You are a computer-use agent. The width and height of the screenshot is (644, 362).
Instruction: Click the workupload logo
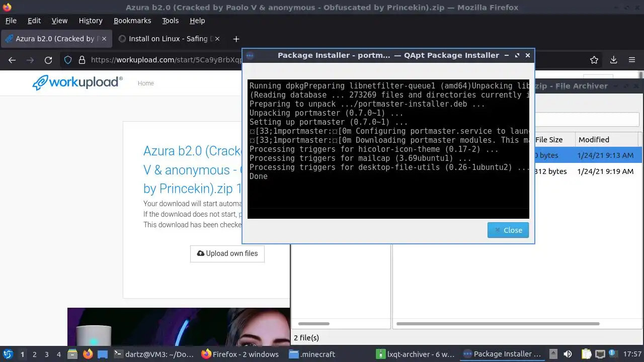pos(77,82)
